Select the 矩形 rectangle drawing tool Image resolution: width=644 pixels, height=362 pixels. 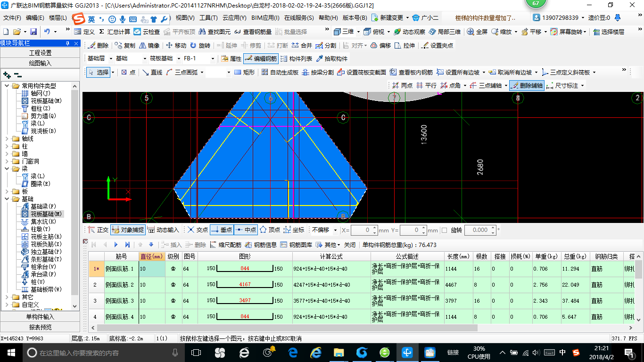click(244, 72)
